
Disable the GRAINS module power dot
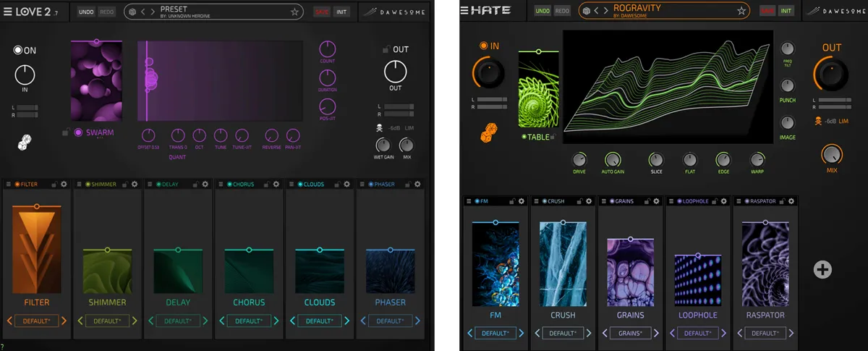pos(612,200)
